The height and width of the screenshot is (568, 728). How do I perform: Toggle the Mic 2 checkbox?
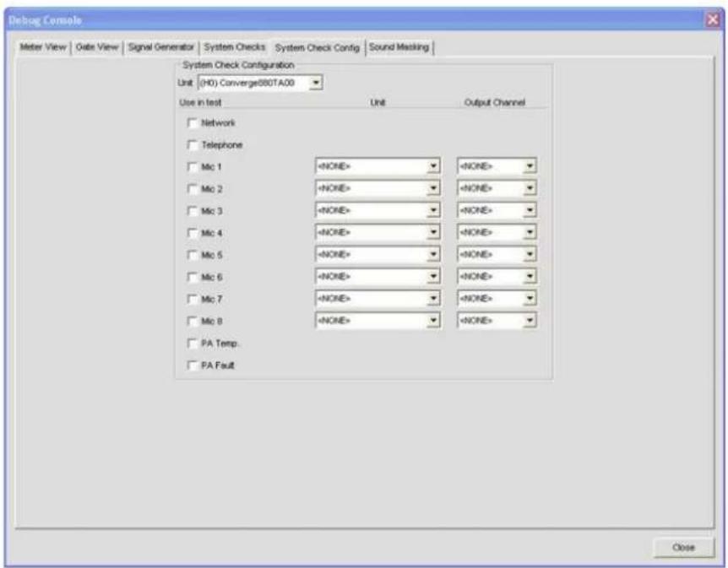point(192,189)
